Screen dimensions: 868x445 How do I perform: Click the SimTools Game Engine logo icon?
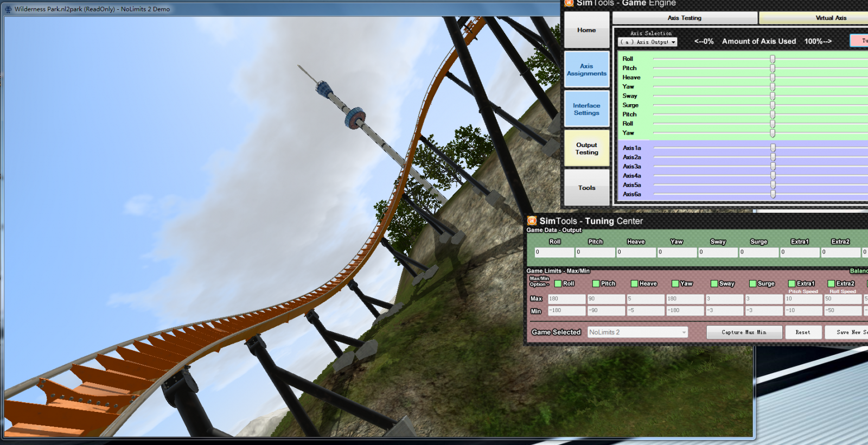coord(569,3)
